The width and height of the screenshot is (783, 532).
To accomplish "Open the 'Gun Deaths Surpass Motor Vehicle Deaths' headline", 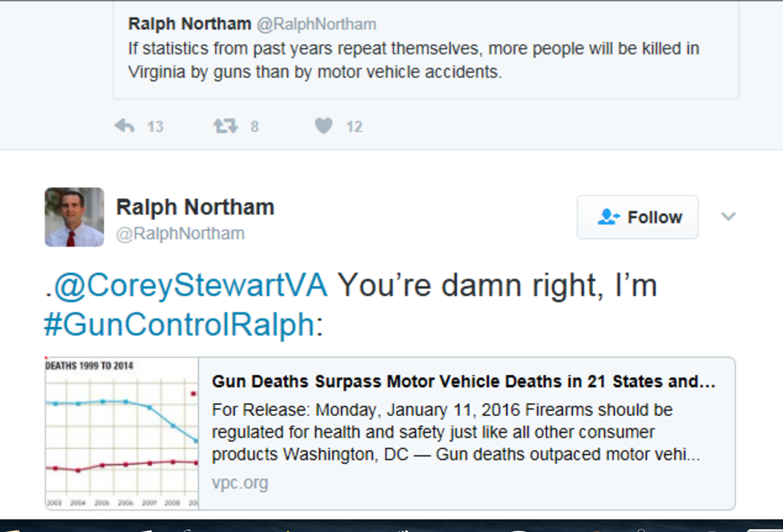I will point(463,381).
